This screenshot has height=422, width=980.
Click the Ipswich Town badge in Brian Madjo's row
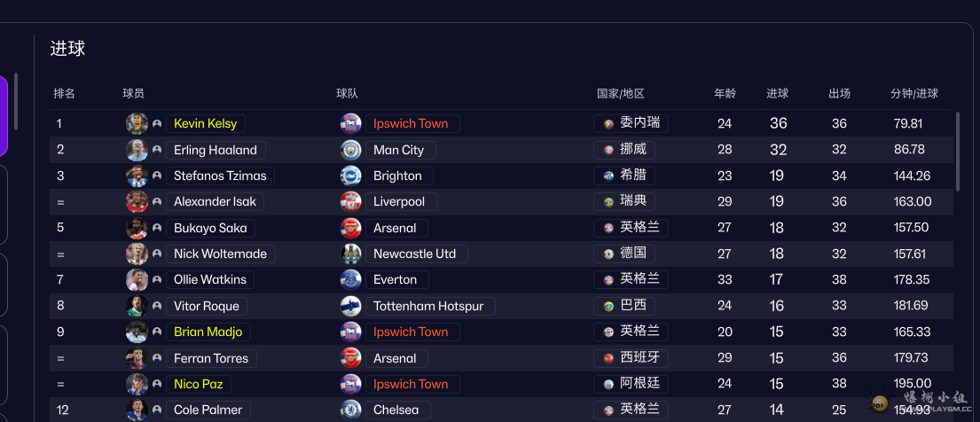pyautogui.click(x=350, y=332)
